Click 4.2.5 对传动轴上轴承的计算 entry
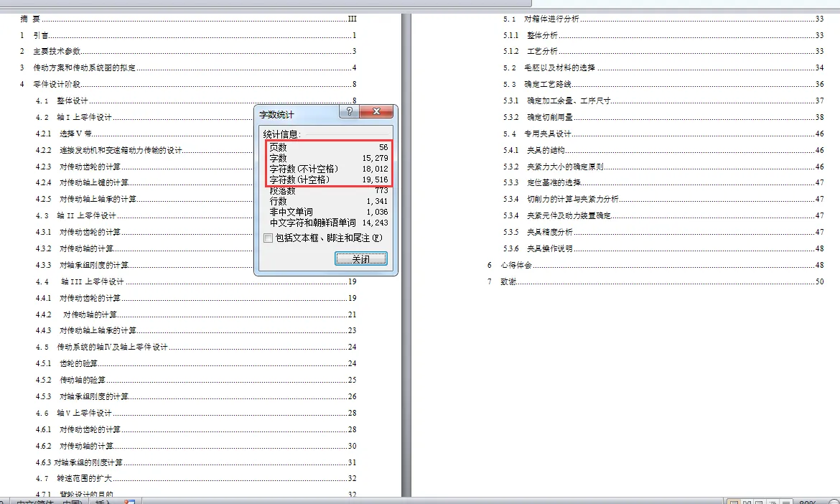Screen dimensions: 840x504 144,200
